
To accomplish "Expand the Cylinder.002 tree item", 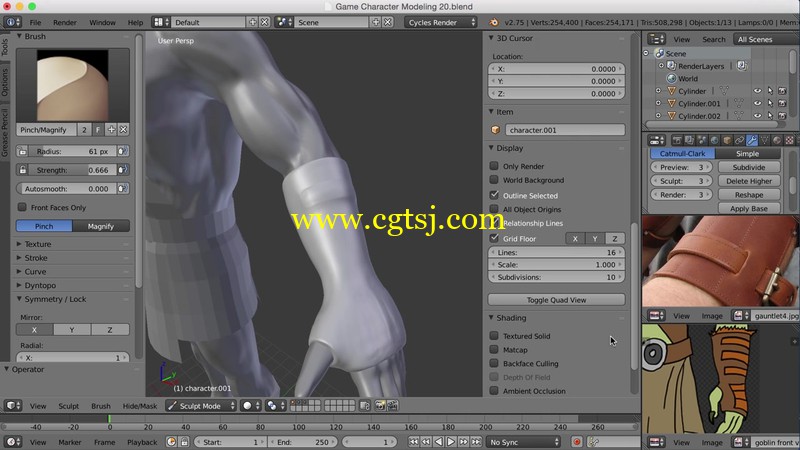I will coord(658,116).
